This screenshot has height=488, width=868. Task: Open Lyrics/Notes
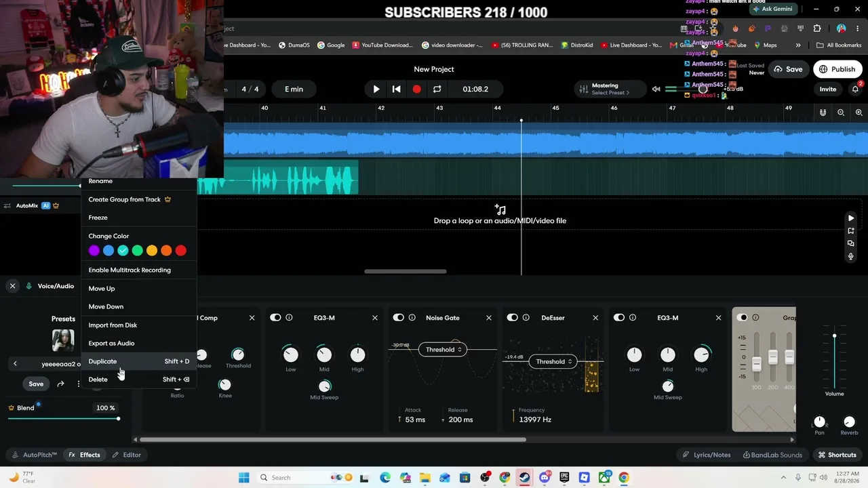pos(706,455)
